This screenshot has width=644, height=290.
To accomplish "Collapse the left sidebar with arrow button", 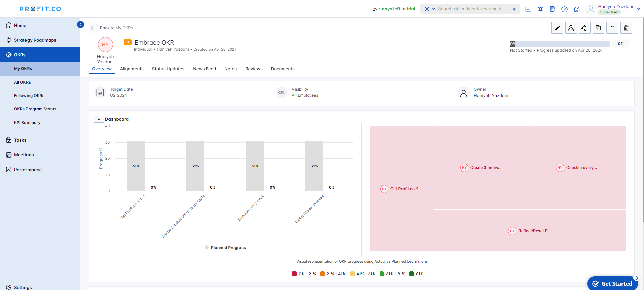I will click(x=80, y=25).
